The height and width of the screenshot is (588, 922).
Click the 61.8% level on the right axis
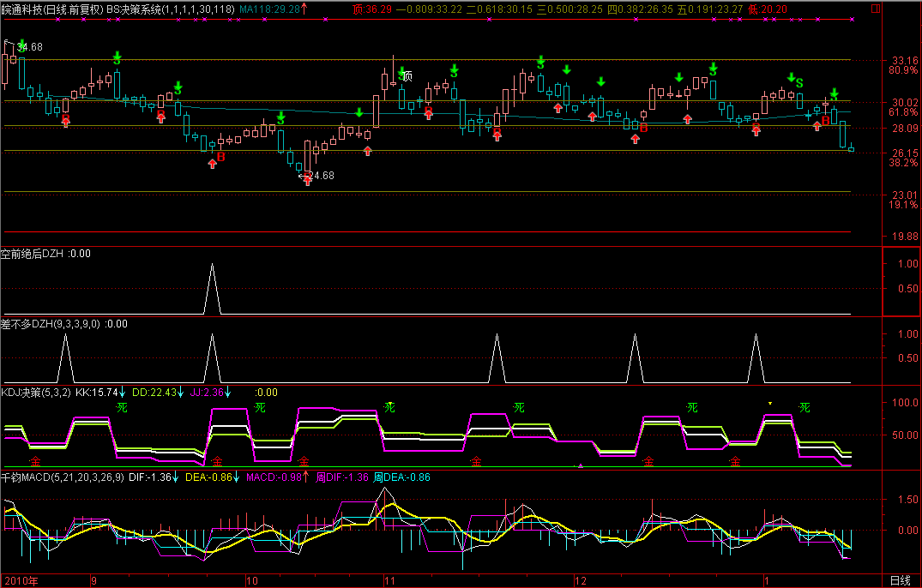[x=903, y=112]
